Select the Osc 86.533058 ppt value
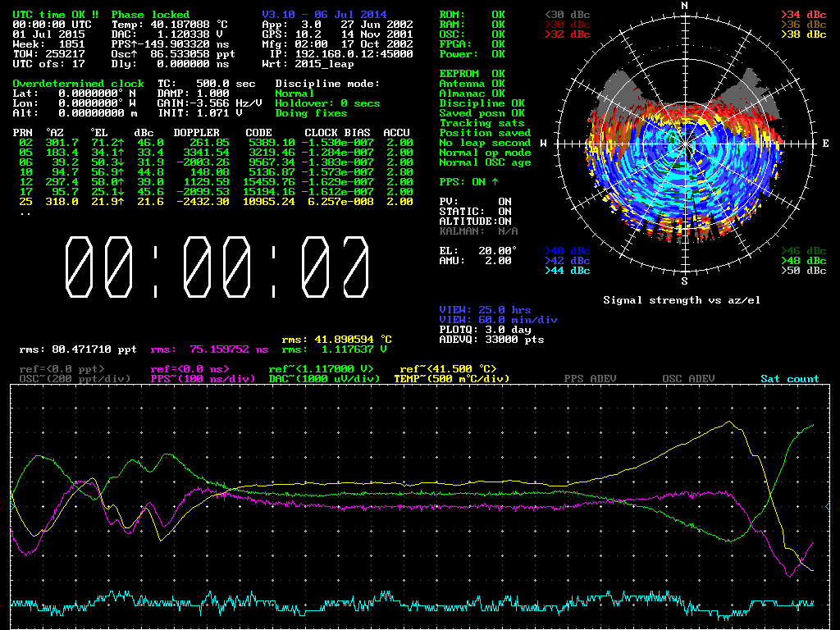Viewport: 840px width, 630px height. [173, 53]
